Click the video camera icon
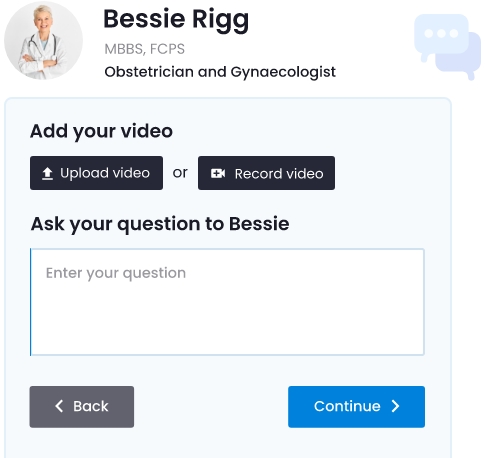Screen dimensions: 485x458 [218, 173]
